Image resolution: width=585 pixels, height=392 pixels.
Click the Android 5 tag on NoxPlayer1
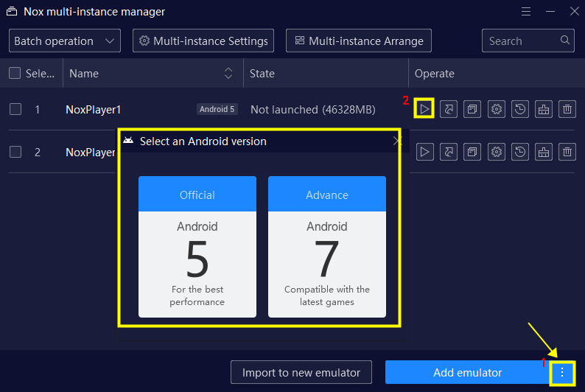coord(217,109)
